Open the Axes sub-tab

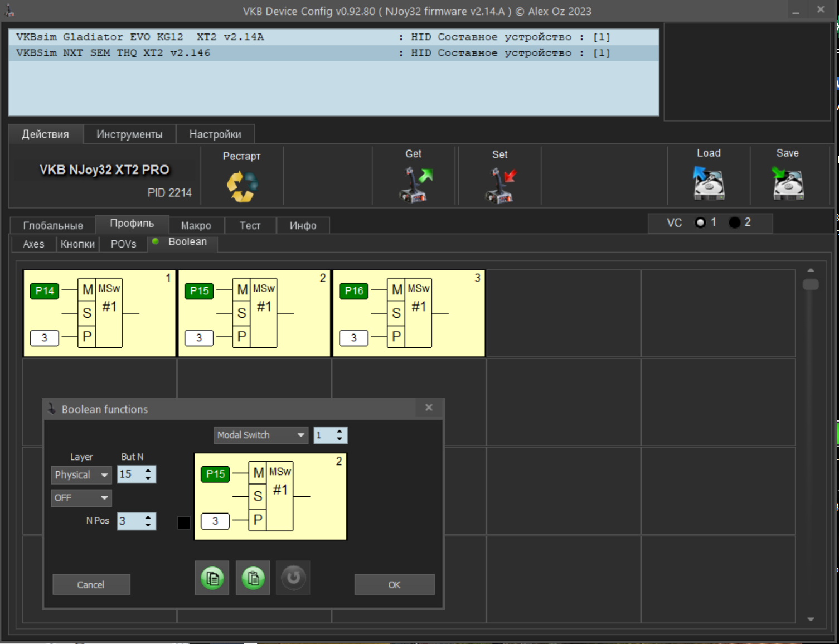pos(33,244)
